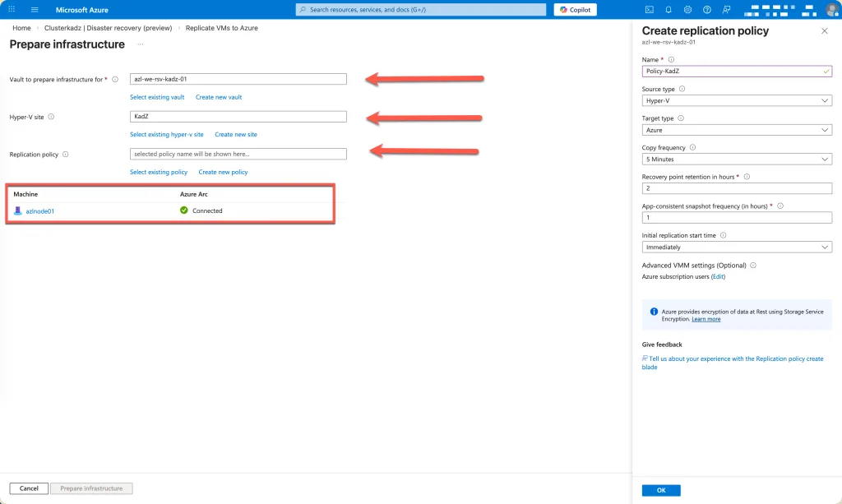Go to Home breadcrumb
The width and height of the screenshot is (842, 504).
point(21,28)
